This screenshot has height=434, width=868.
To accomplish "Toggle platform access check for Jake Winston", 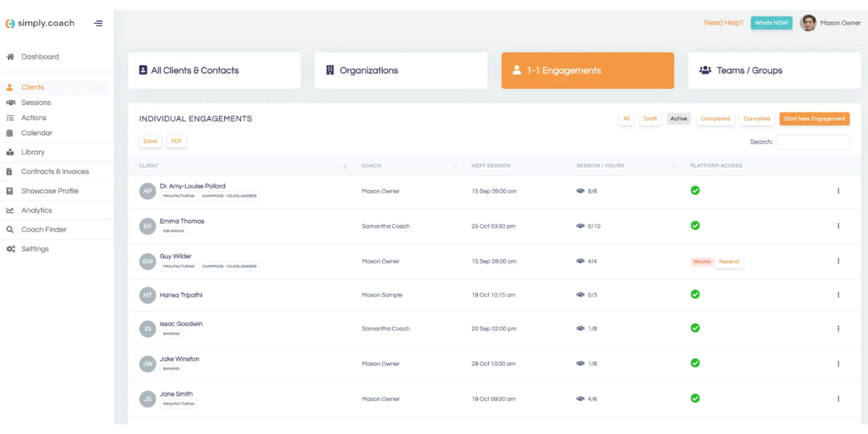I will 694,363.
